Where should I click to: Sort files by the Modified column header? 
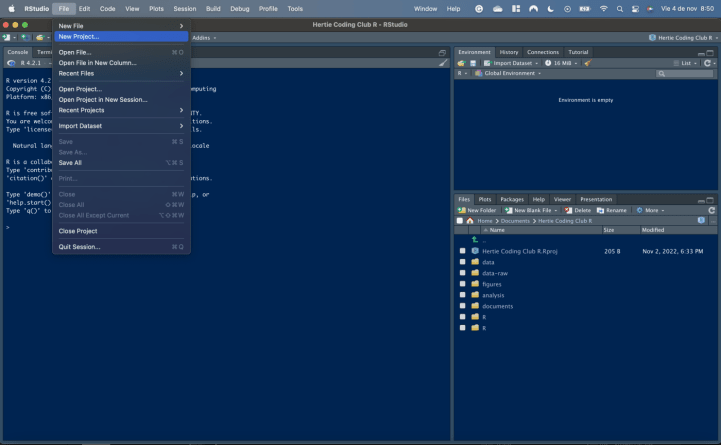click(679, 230)
